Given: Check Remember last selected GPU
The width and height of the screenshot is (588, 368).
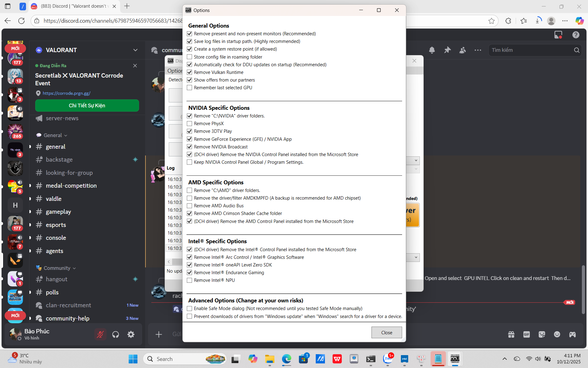Looking at the screenshot, I should click(190, 88).
